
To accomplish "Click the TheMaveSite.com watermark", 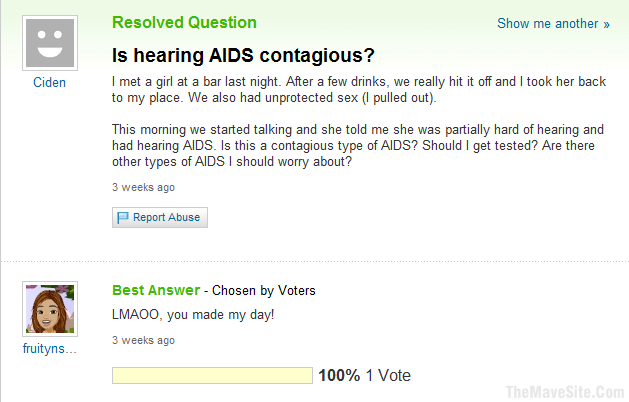I will pos(563,389).
